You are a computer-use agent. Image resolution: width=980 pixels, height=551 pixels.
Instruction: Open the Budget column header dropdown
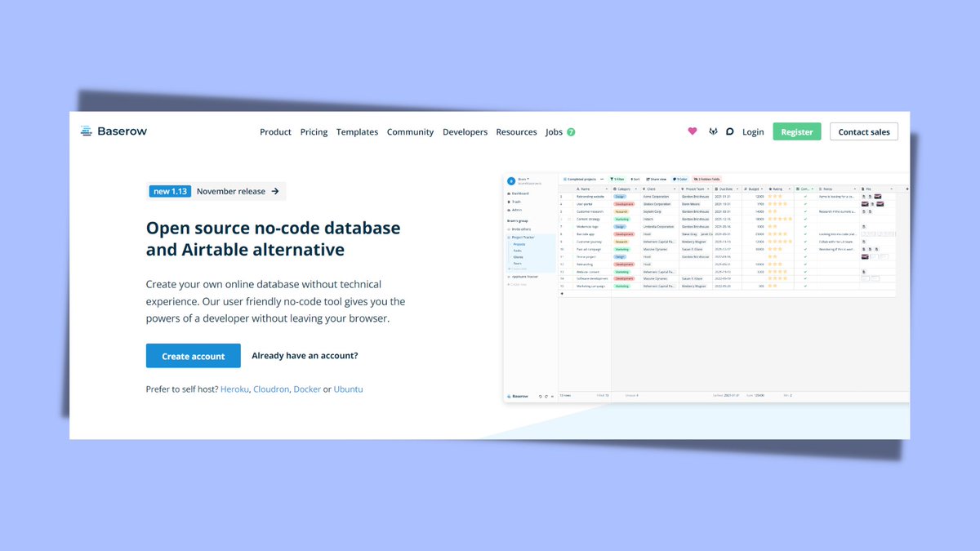click(x=762, y=189)
